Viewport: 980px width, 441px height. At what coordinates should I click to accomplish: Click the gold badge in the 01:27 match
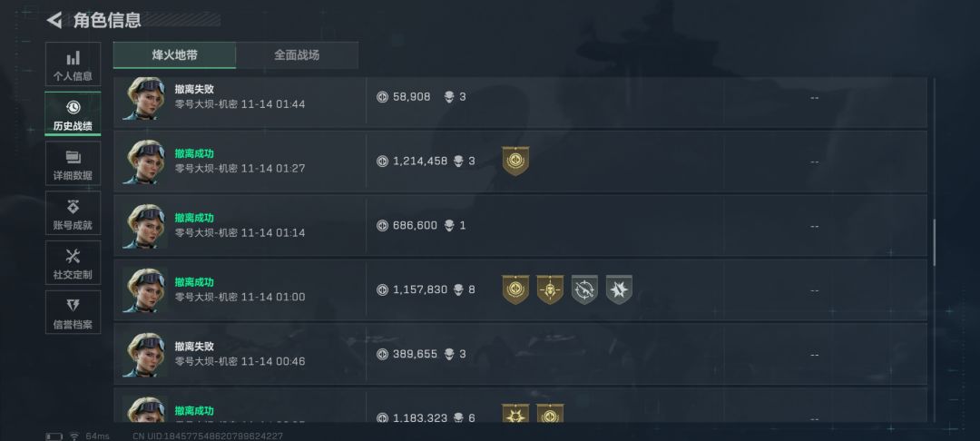click(515, 161)
